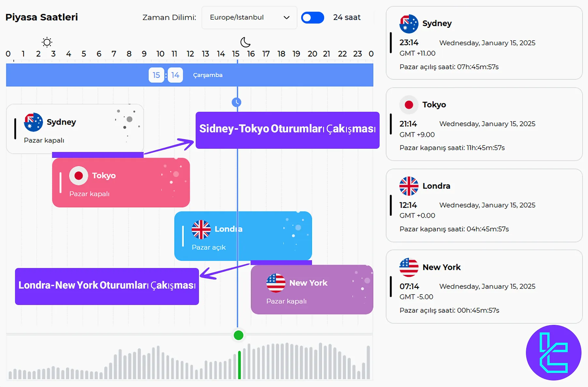Click the US flag in the New York timeline bar
Image resolution: width=588 pixels, height=387 pixels.
[276, 283]
